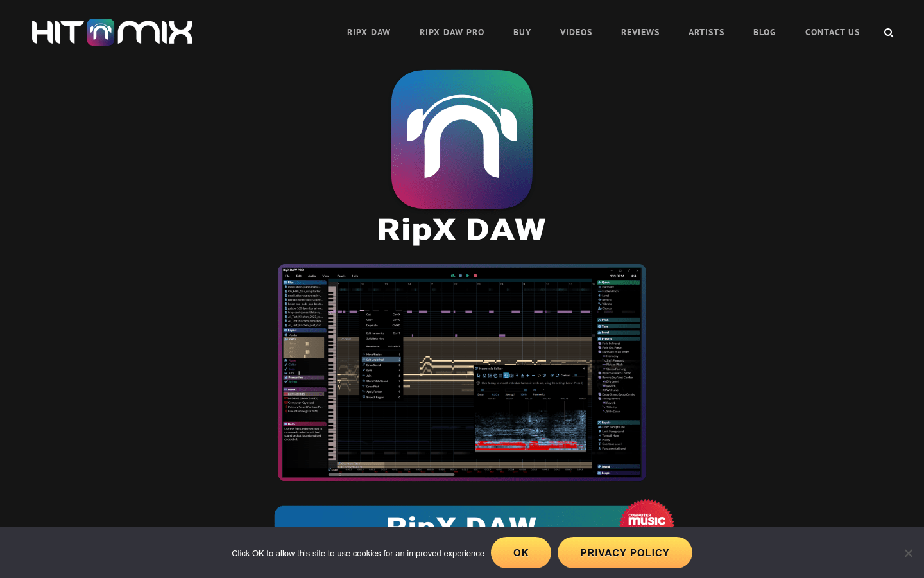Dismiss the cookie notice with the X
Viewport: 924px width, 578px height.
pos(908,553)
